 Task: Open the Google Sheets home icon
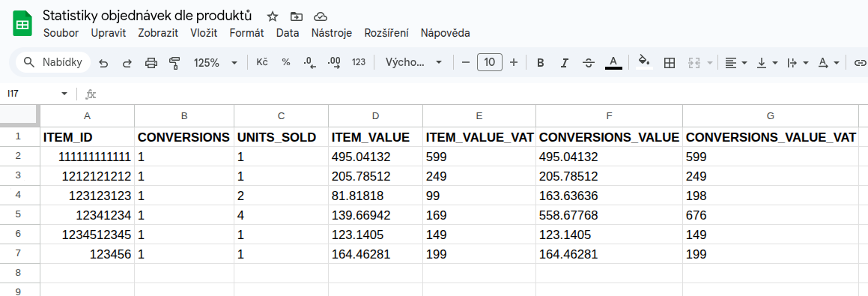22,24
